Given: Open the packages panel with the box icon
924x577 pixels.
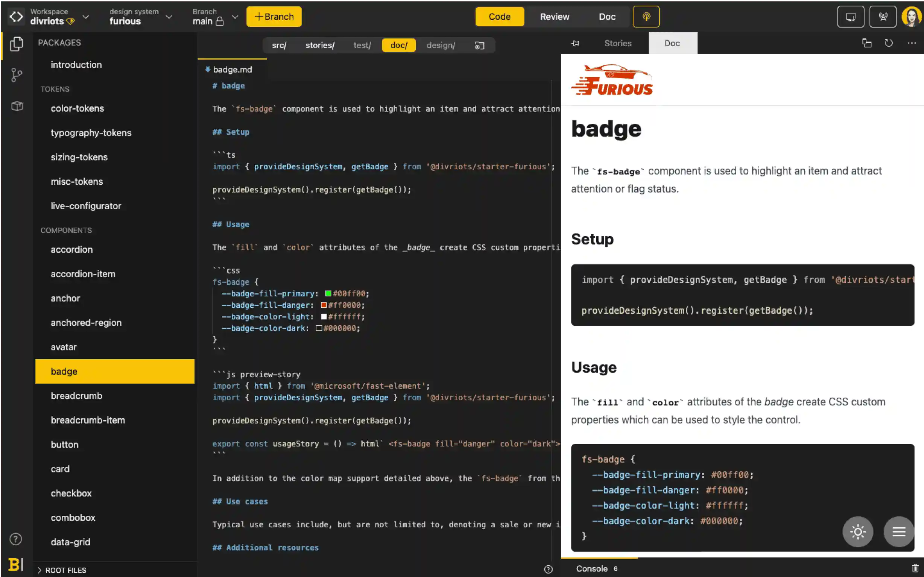Looking at the screenshot, I should click(16, 106).
